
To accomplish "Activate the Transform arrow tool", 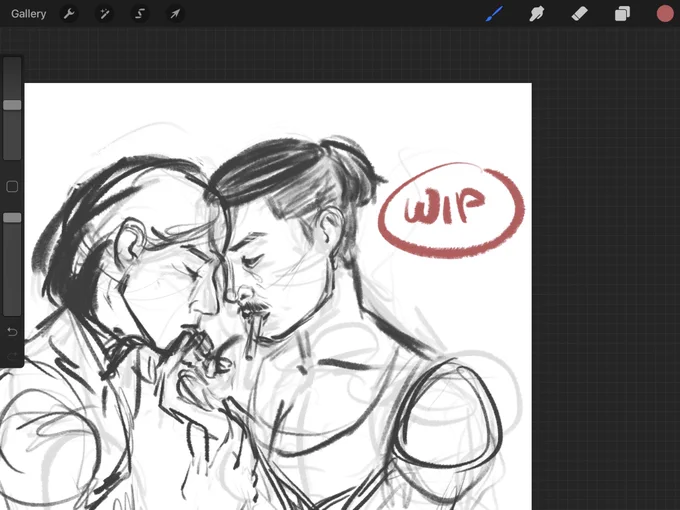I will coord(175,14).
